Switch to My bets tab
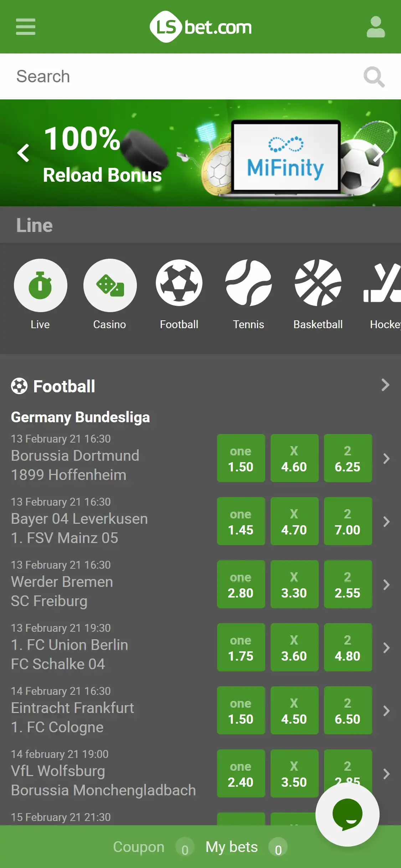 pyautogui.click(x=232, y=847)
